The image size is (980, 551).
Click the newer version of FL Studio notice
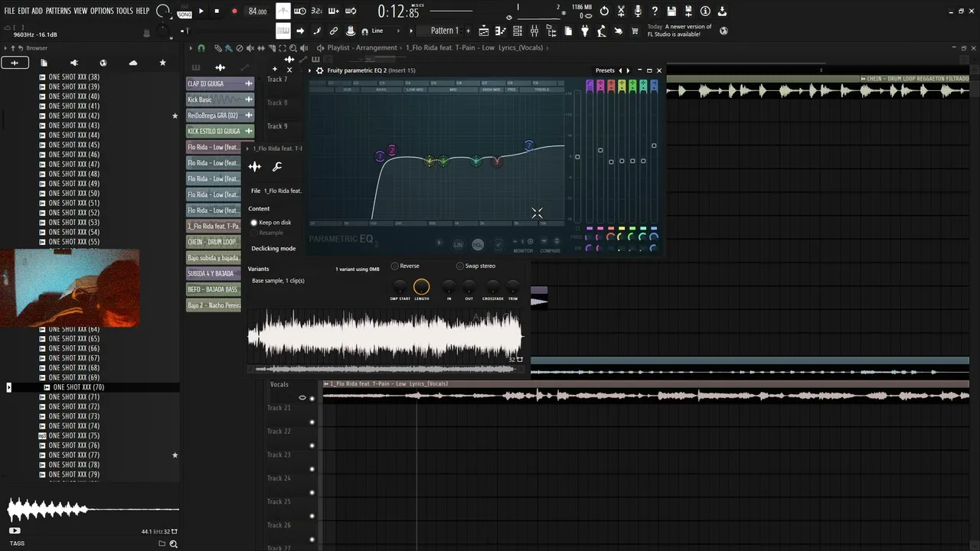(x=680, y=31)
